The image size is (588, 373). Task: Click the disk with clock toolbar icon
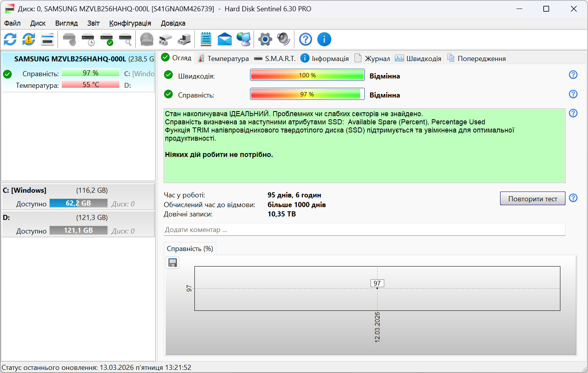[x=88, y=39]
